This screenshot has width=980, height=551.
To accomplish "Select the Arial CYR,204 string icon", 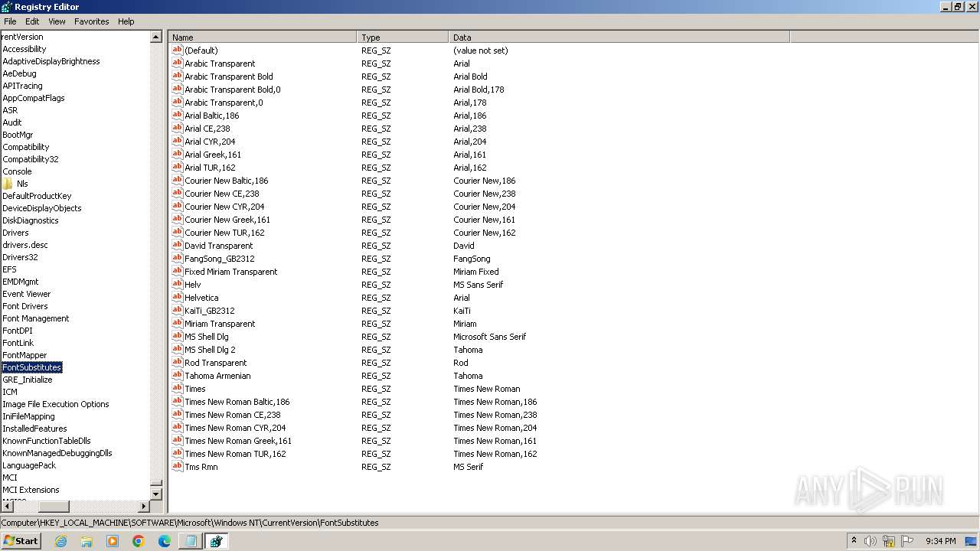I will point(177,142).
